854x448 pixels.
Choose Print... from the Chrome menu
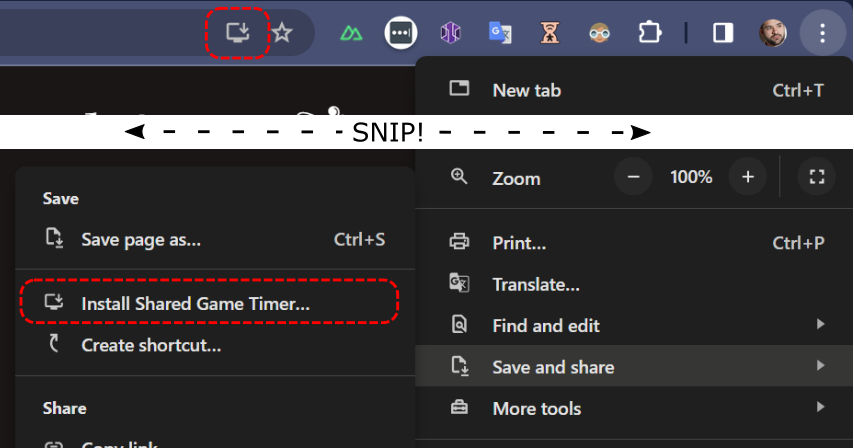[x=519, y=243]
